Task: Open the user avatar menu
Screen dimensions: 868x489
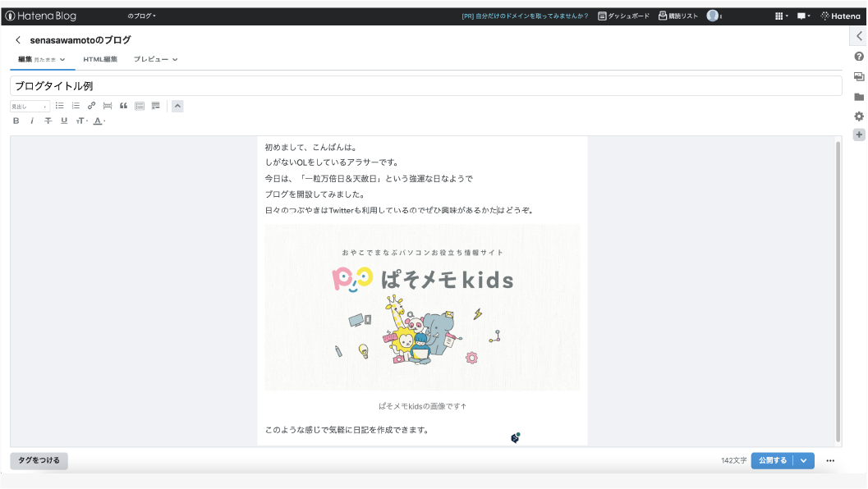Action: coord(713,16)
